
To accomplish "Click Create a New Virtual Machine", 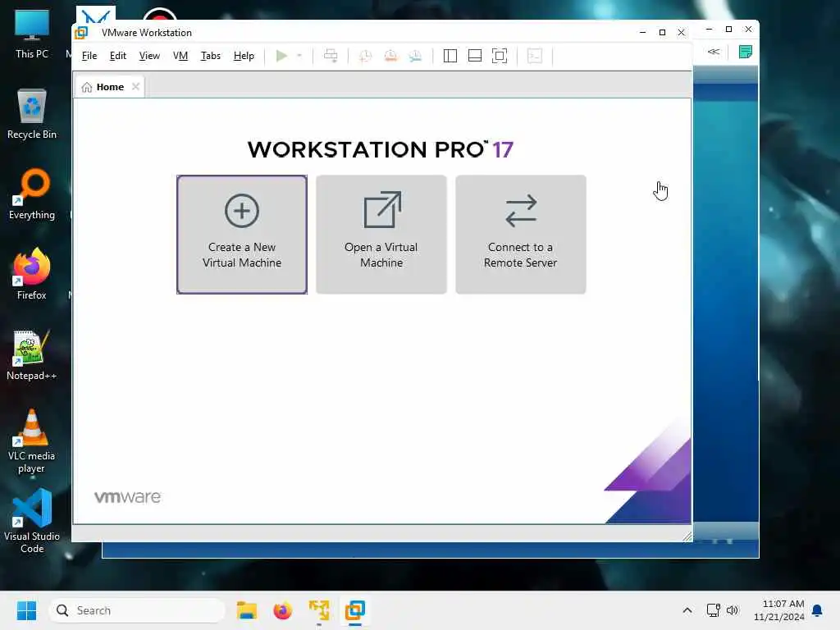I will [x=242, y=235].
